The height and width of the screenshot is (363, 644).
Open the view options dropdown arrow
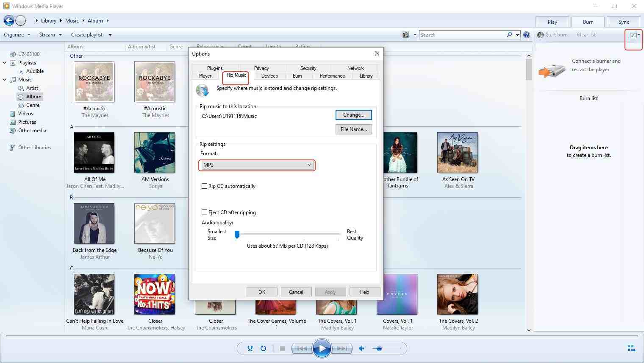pyautogui.click(x=414, y=35)
